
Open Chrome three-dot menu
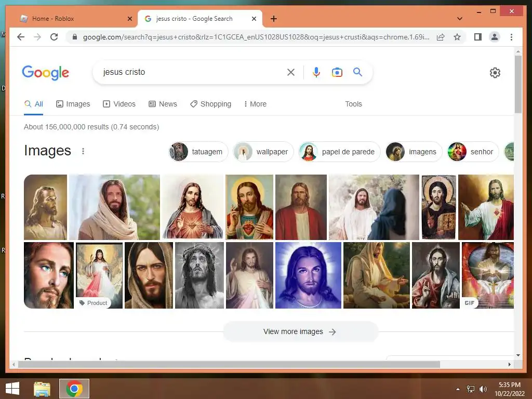tap(511, 37)
